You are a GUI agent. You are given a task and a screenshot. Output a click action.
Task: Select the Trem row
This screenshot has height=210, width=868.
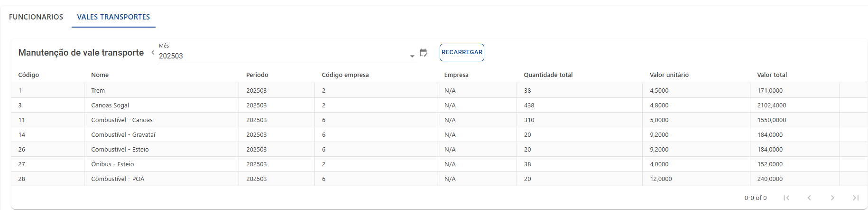439,90
